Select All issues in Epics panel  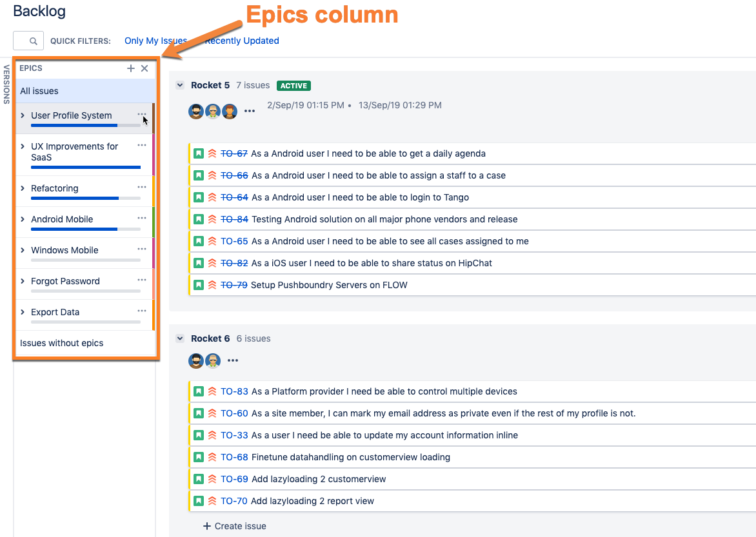click(39, 91)
